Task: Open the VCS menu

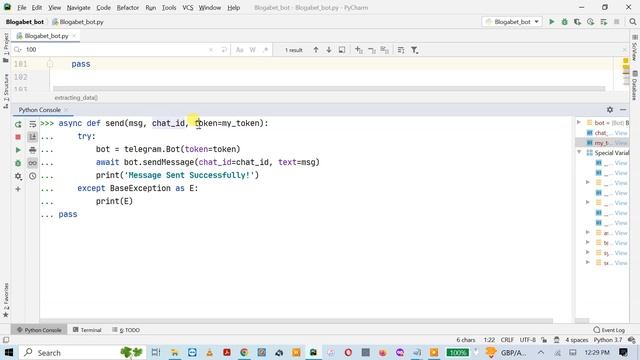Action: pos(188,7)
